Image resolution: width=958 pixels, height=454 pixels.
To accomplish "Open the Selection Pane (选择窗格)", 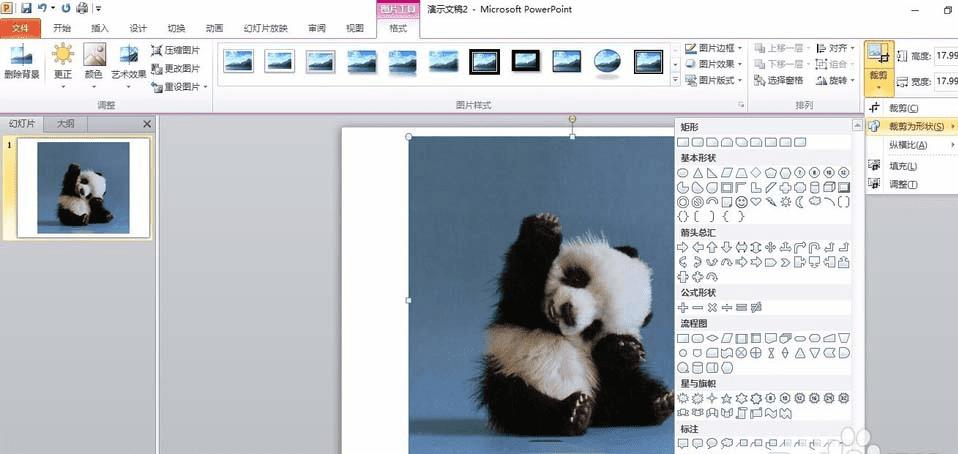I will coord(784,80).
